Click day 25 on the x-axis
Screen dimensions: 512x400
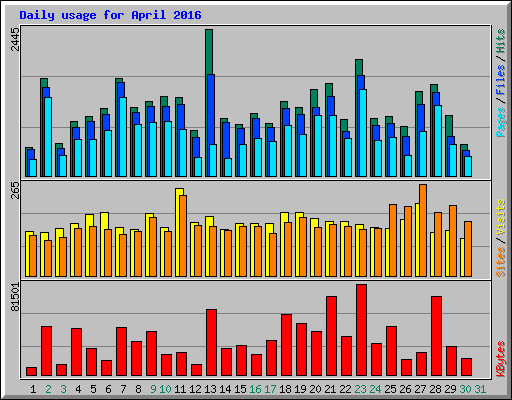click(x=390, y=389)
